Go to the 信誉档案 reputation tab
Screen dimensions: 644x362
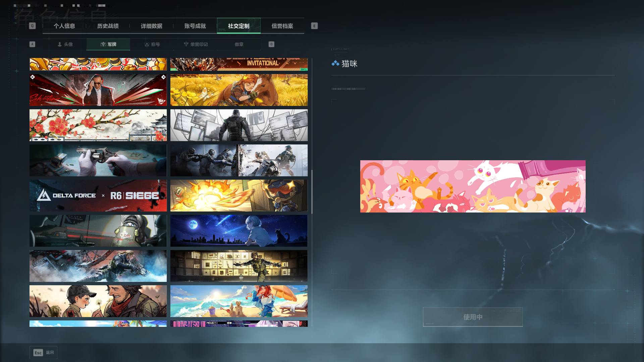pyautogui.click(x=282, y=26)
